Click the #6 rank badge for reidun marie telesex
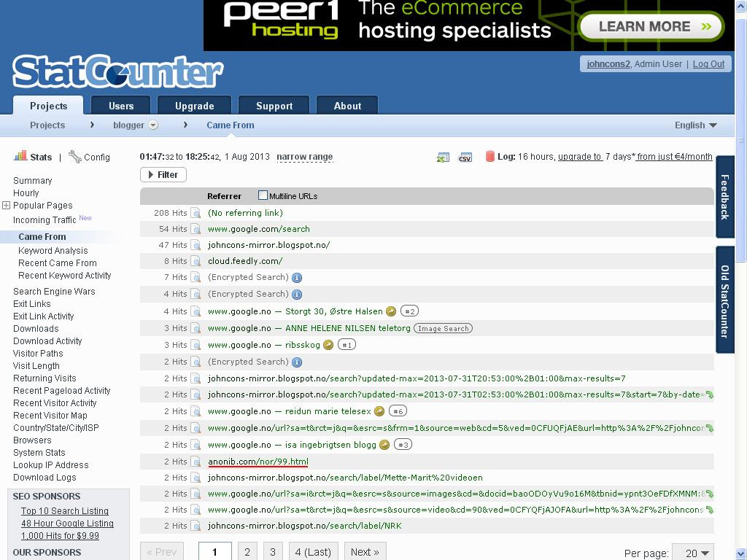The height and width of the screenshot is (560, 747). point(398,411)
